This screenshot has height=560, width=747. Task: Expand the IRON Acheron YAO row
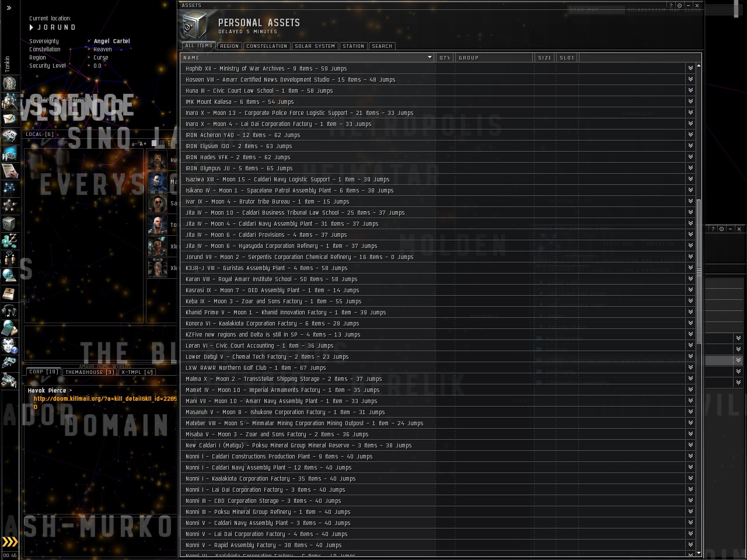[690, 135]
